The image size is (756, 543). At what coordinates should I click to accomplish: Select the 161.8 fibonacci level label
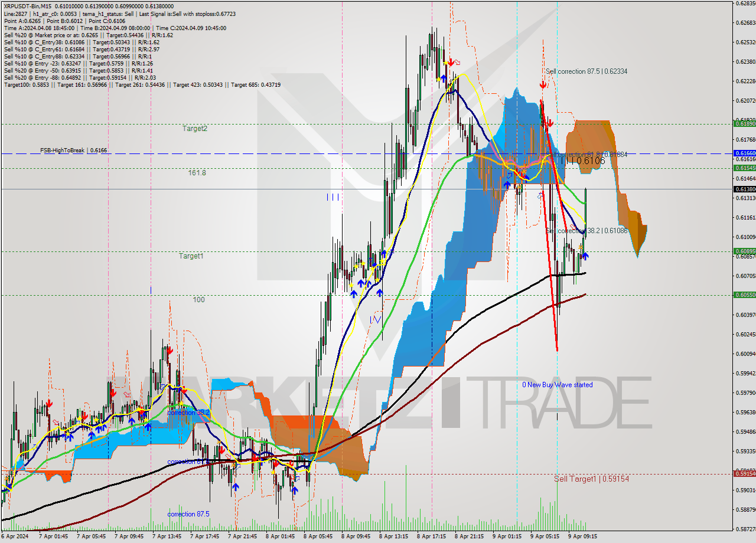[197, 173]
